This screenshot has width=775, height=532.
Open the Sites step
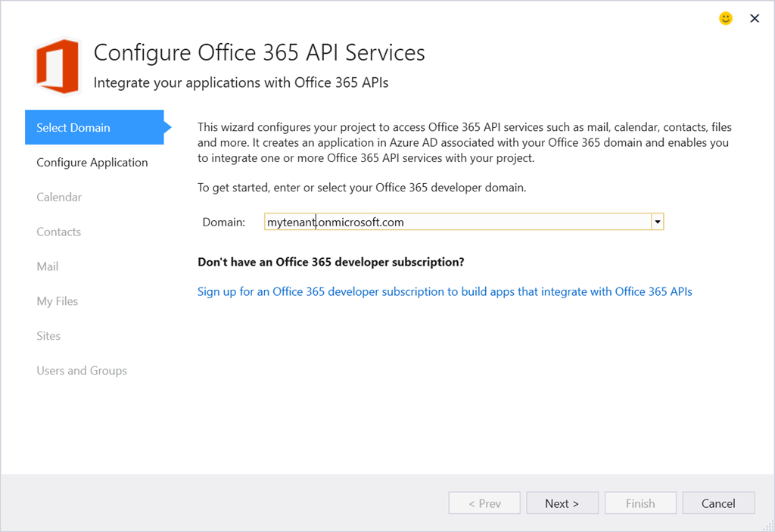(x=48, y=336)
